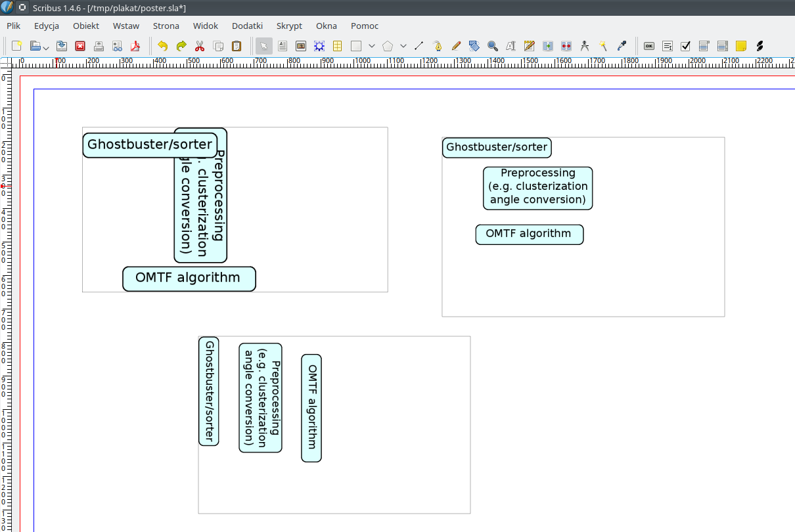Activate the Select Item arrow tool

pyautogui.click(x=263, y=46)
